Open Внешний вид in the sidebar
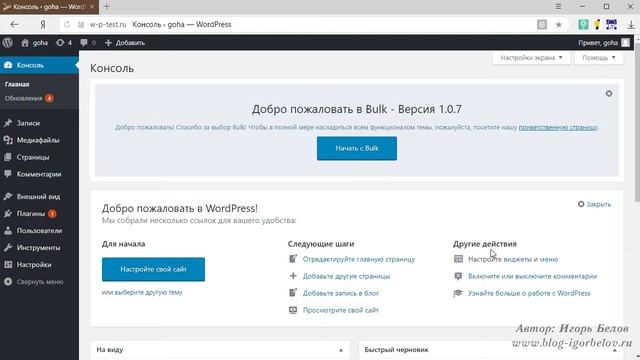The width and height of the screenshot is (640, 360). pyautogui.click(x=39, y=196)
